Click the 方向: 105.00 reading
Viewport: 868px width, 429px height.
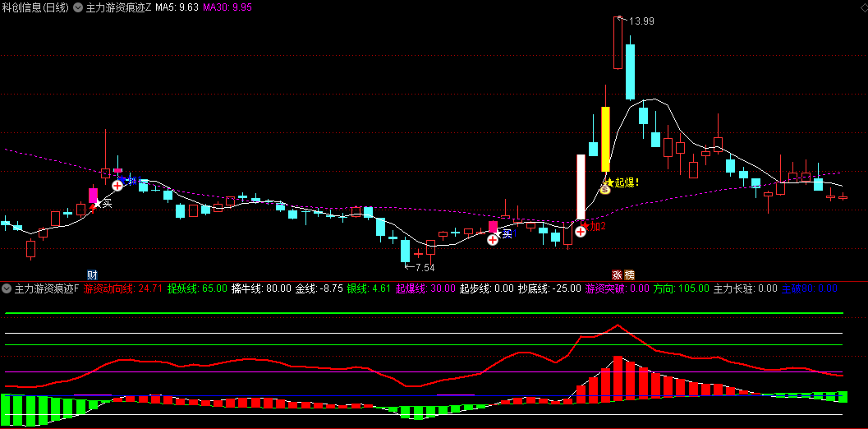(681, 288)
